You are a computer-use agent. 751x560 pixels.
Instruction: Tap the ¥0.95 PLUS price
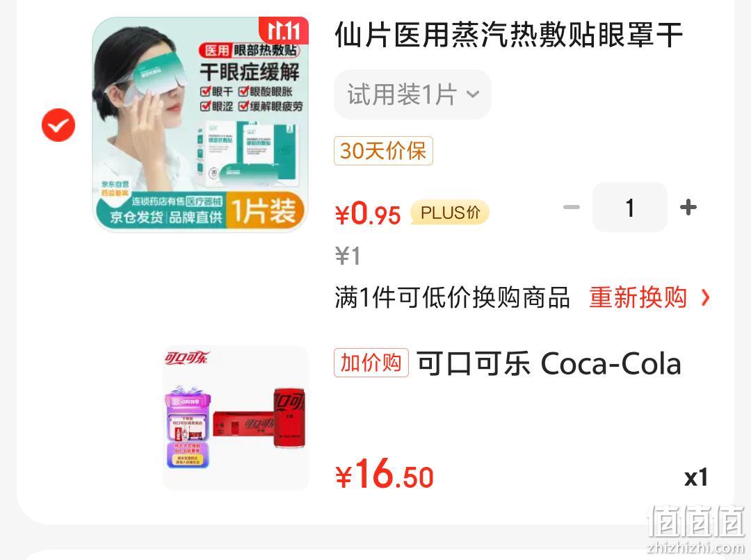pyautogui.click(x=368, y=213)
